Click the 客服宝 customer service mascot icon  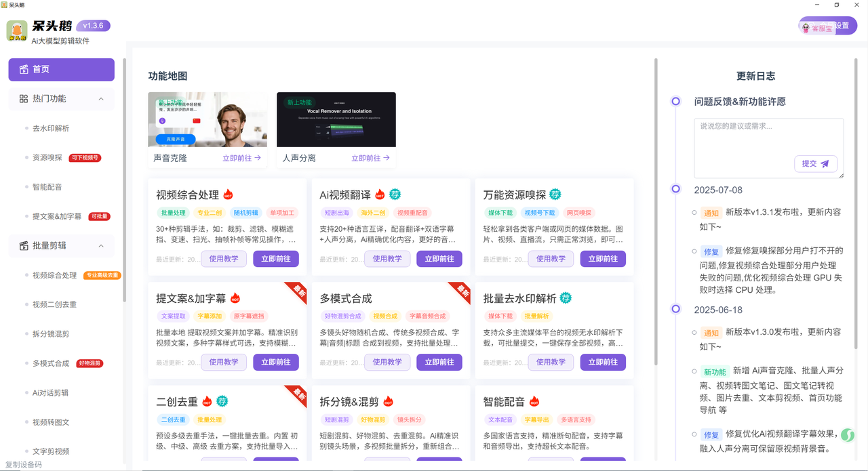(x=806, y=28)
